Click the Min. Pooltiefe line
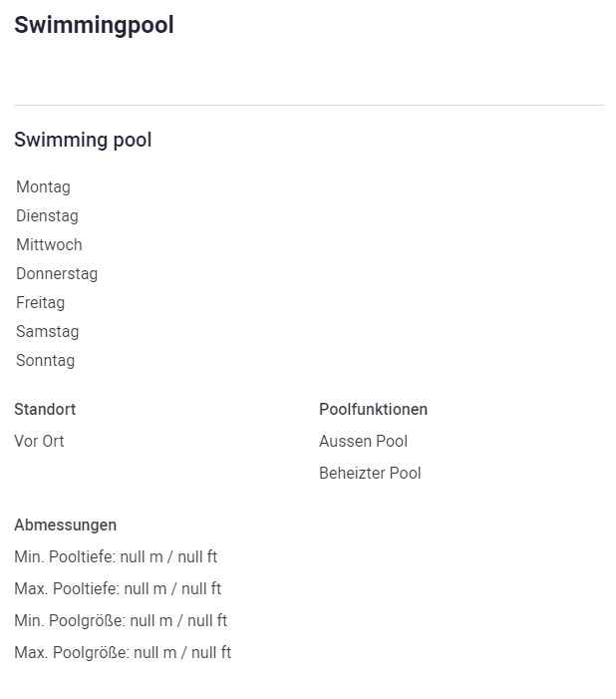Viewport: 616px width, 699px height. [x=116, y=557]
